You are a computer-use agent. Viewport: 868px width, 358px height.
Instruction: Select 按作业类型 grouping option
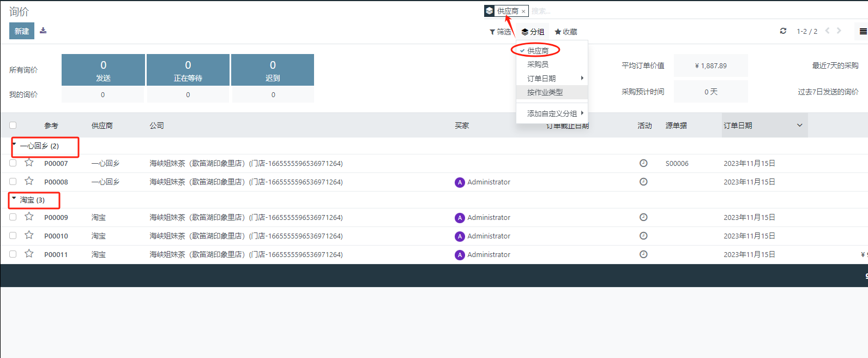pyautogui.click(x=545, y=92)
